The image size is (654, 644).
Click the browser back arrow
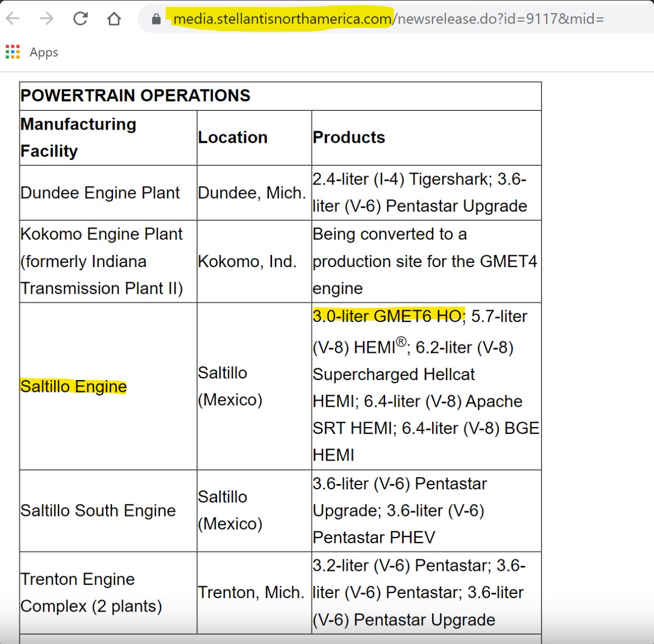pos(12,18)
